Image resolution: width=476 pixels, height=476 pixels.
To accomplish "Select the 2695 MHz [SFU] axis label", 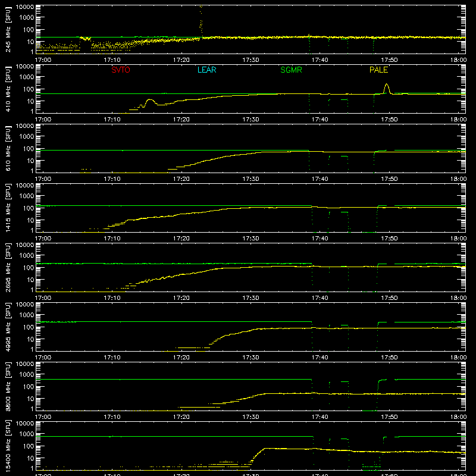I will click(x=8, y=268).
